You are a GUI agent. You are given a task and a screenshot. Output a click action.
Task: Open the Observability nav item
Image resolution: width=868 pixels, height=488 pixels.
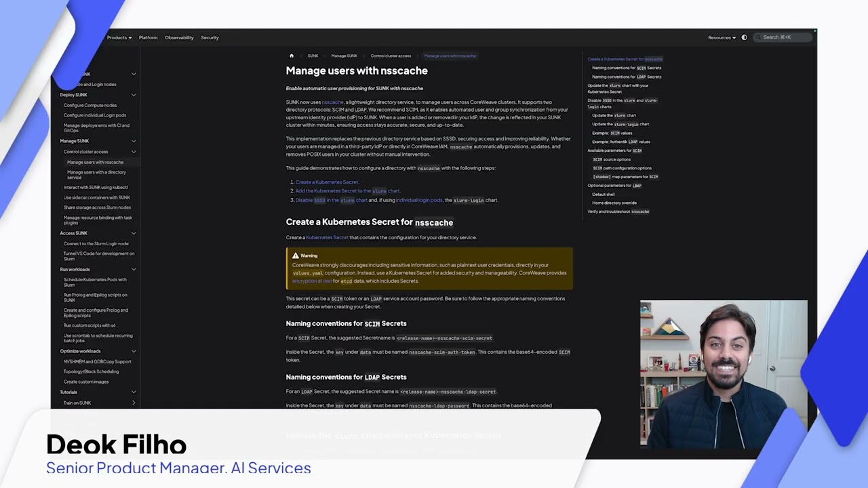pyautogui.click(x=179, y=37)
